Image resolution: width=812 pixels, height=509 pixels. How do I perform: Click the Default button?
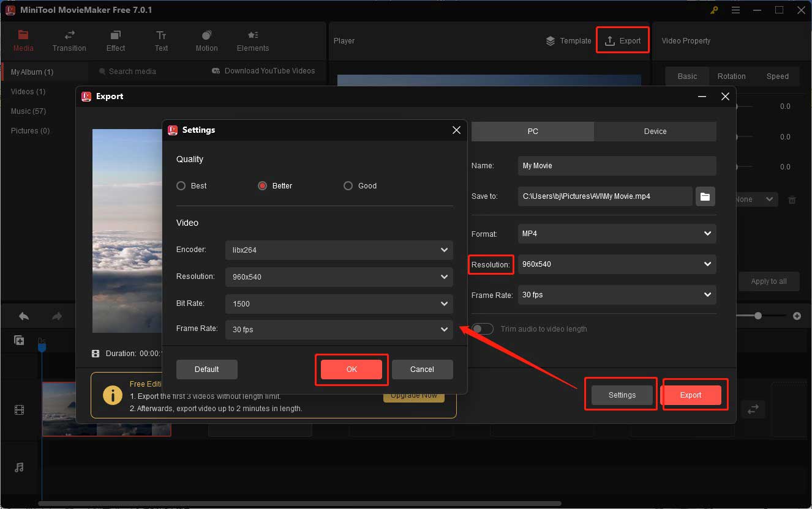(206, 370)
